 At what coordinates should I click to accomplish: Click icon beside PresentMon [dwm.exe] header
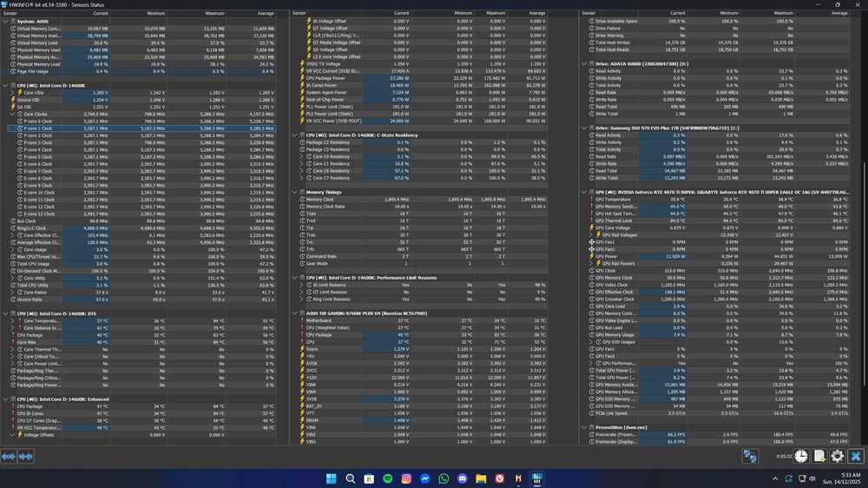[592, 427]
